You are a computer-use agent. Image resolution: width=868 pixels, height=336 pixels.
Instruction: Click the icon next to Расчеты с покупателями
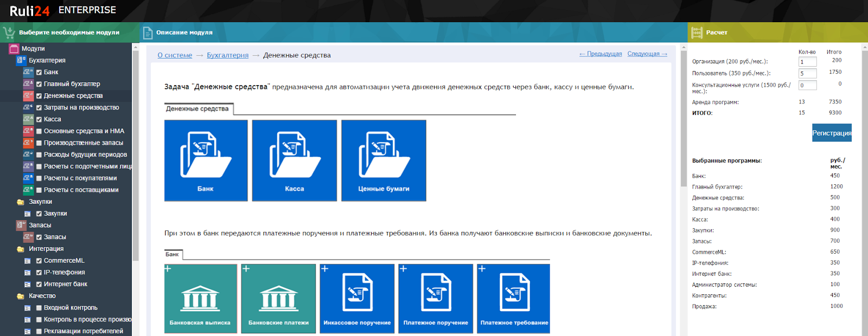pos(28,178)
